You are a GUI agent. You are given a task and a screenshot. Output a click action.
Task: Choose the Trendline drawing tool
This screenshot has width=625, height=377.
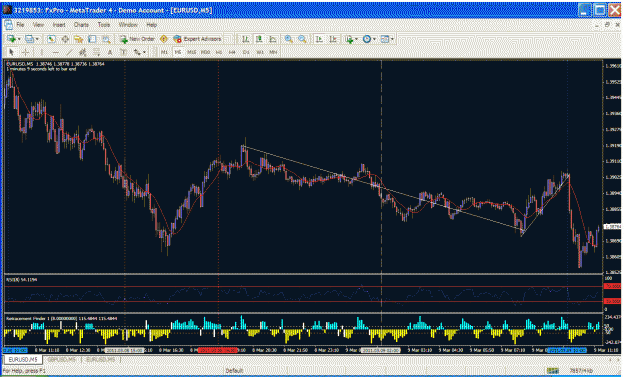click(x=69, y=52)
